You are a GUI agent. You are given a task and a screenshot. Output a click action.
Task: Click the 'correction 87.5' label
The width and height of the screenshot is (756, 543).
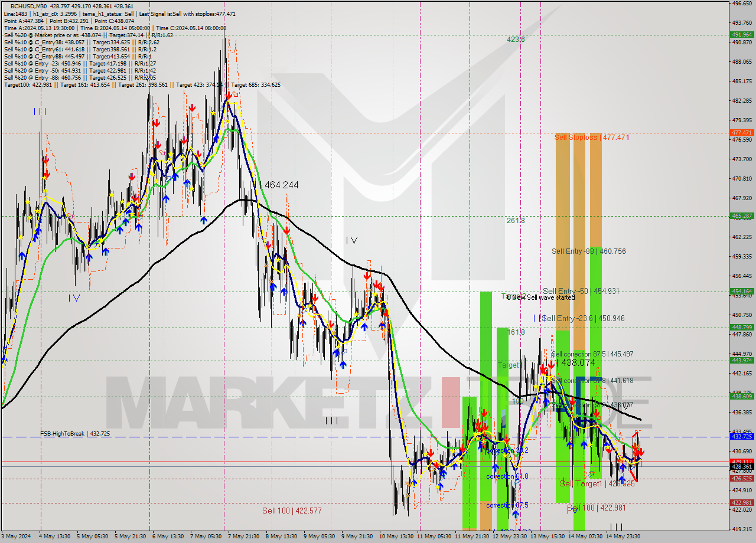[x=507, y=506]
